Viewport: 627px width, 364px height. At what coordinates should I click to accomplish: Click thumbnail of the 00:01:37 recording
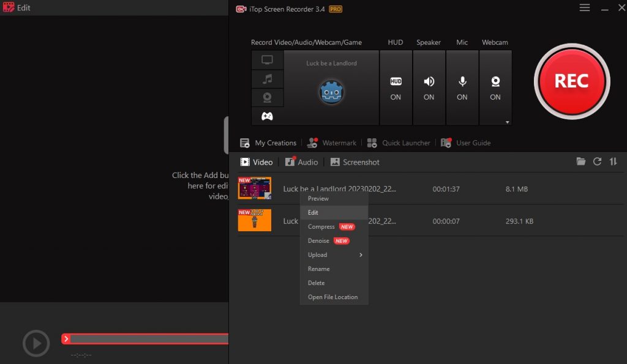(254, 188)
